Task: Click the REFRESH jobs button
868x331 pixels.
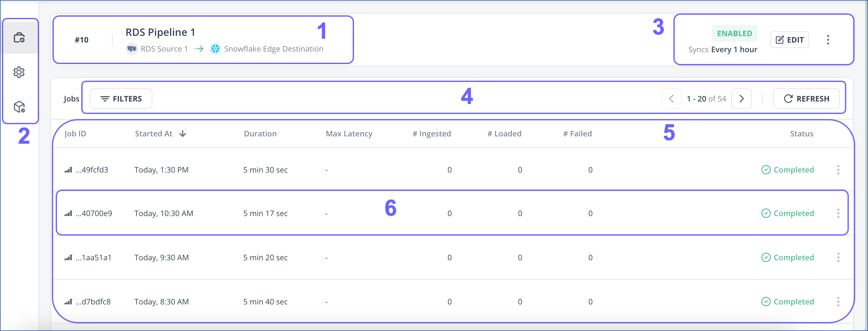Action: [x=806, y=99]
